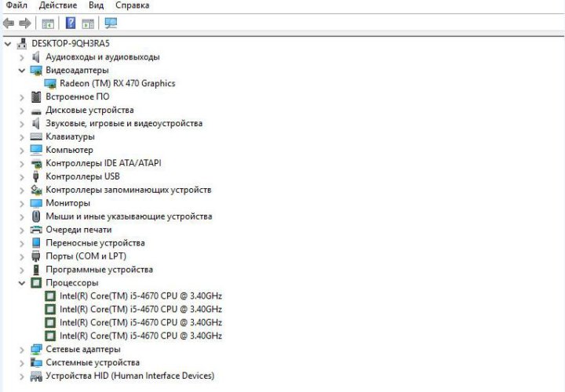Image resolution: width=565 pixels, height=392 pixels.
Task: Expand the Контроллеры USB node
Action: 22,176
